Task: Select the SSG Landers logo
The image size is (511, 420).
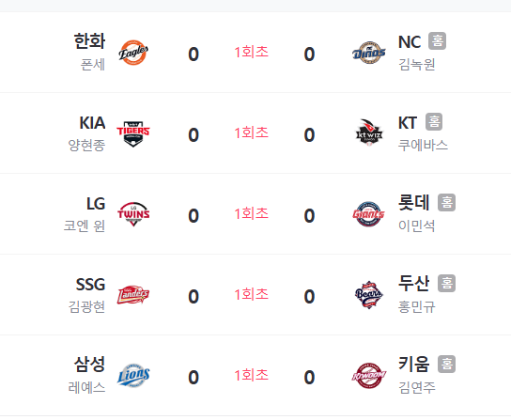Action: click(133, 295)
